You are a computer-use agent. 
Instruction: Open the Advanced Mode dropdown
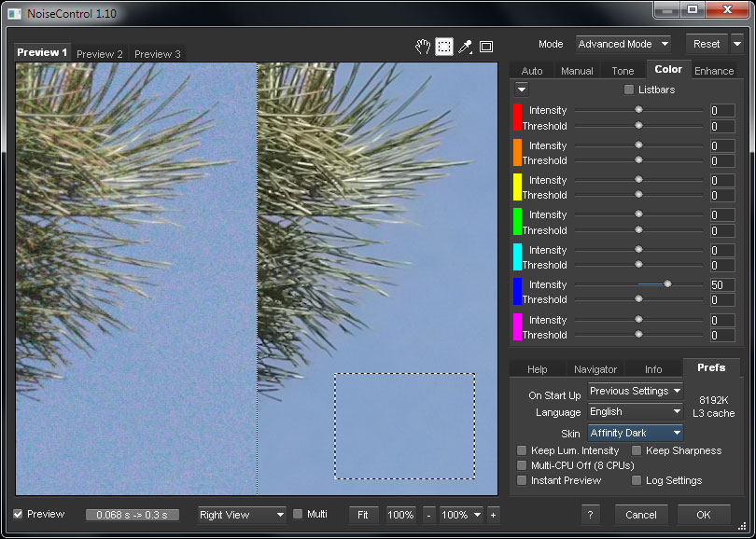(623, 44)
